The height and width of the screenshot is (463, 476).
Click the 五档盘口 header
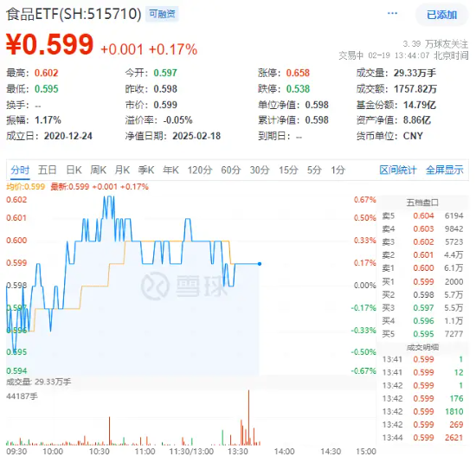422,203
